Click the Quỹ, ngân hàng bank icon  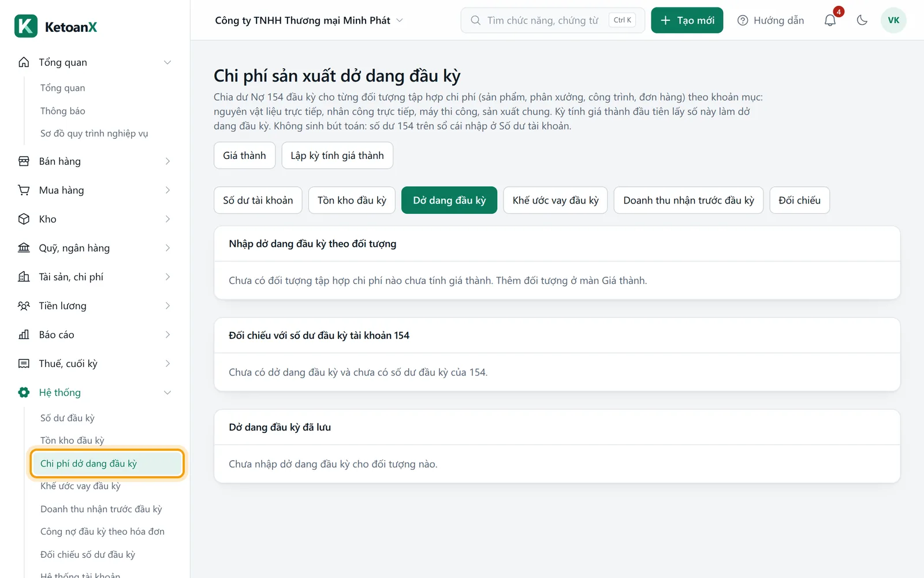(x=24, y=248)
